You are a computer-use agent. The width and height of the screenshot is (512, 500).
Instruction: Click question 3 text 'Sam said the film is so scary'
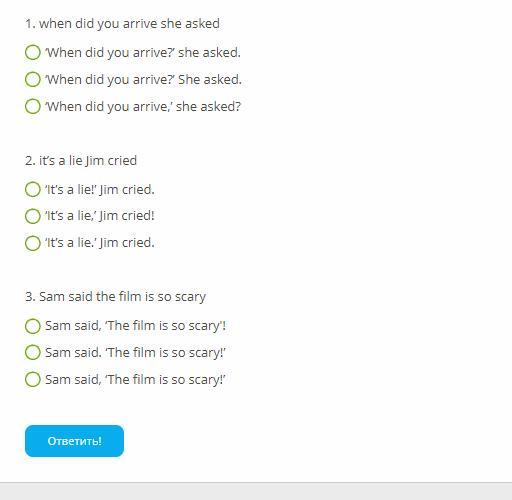coord(116,297)
